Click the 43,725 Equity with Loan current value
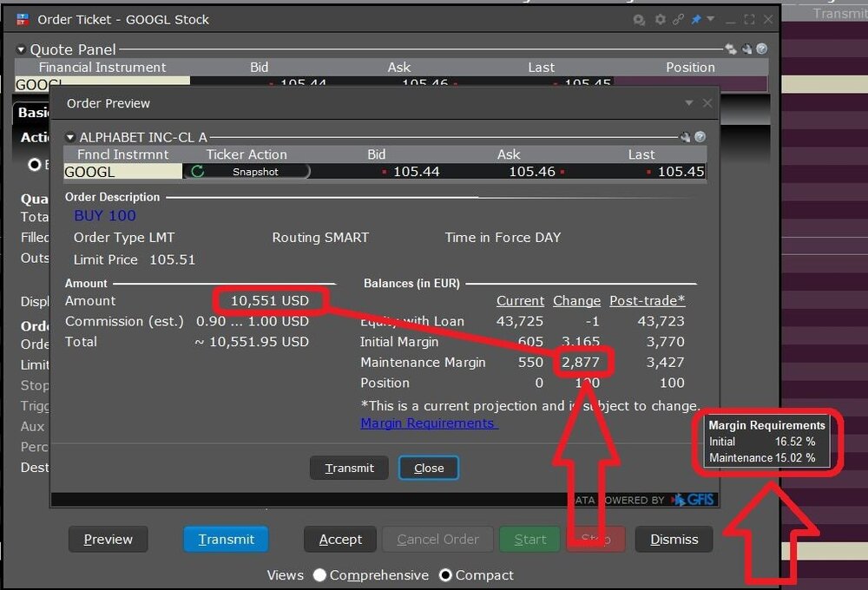Image resolution: width=868 pixels, height=590 pixels. point(520,321)
